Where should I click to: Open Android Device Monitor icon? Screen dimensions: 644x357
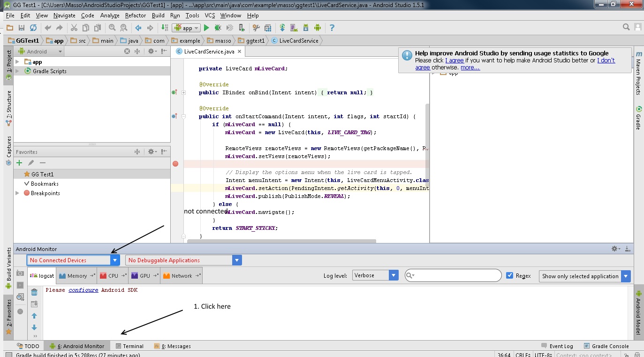318,28
